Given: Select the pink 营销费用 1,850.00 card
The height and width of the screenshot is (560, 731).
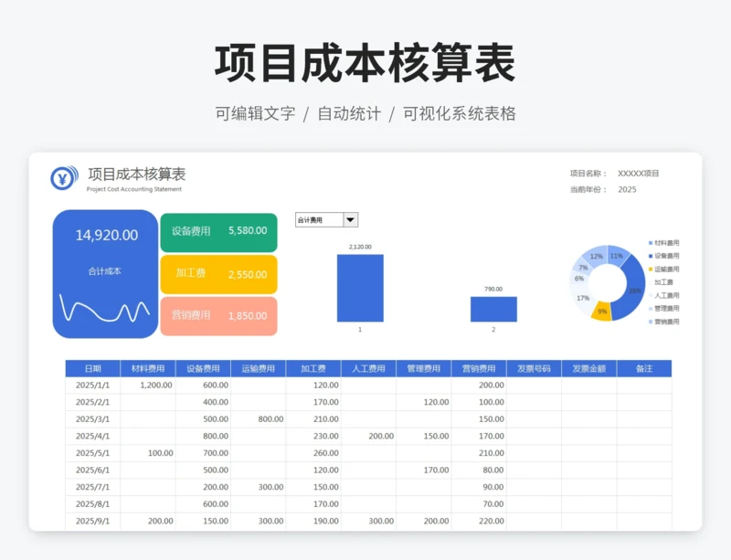Looking at the screenshot, I should pos(218,316).
